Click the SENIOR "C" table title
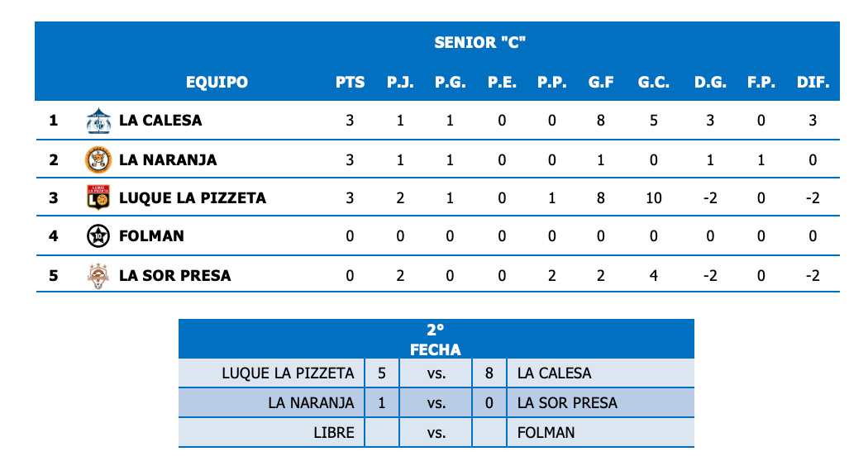This screenshot has width=868, height=461. pos(480,42)
